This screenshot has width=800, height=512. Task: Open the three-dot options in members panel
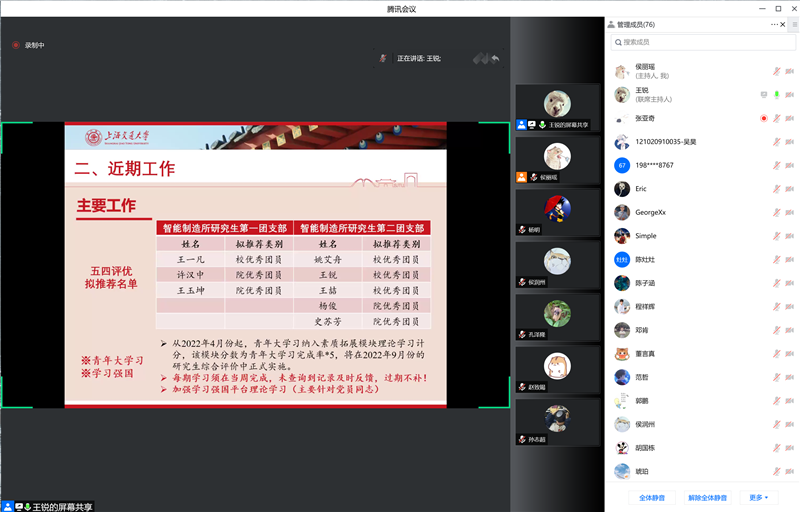pyautogui.click(x=773, y=24)
